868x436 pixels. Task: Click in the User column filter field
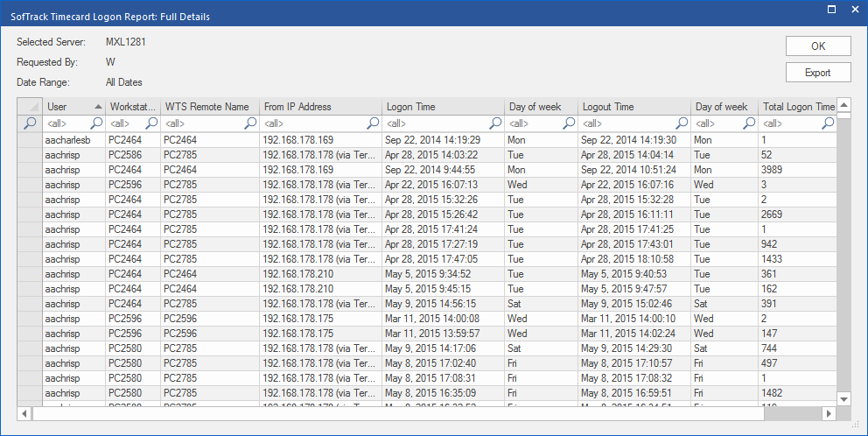tap(66, 123)
